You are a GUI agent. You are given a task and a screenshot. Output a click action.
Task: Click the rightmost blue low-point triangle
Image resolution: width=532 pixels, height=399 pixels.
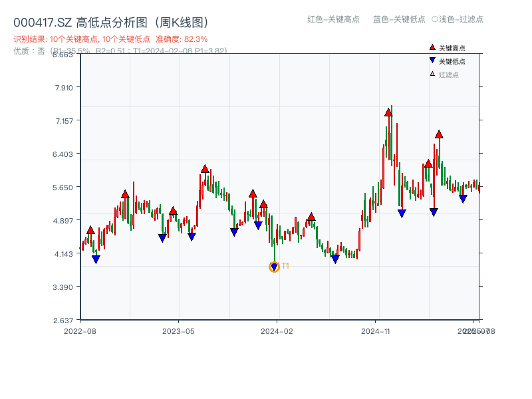[x=463, y=199]
